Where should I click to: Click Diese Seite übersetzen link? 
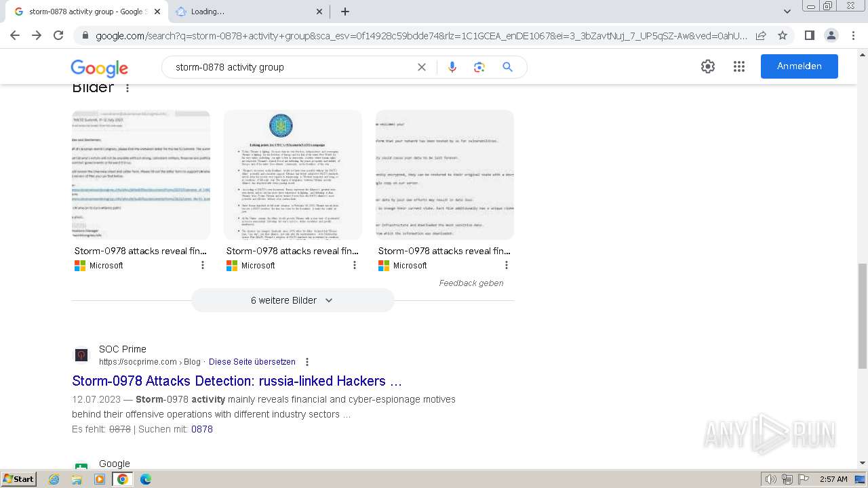pyautogui.click(x=252, y=362)
